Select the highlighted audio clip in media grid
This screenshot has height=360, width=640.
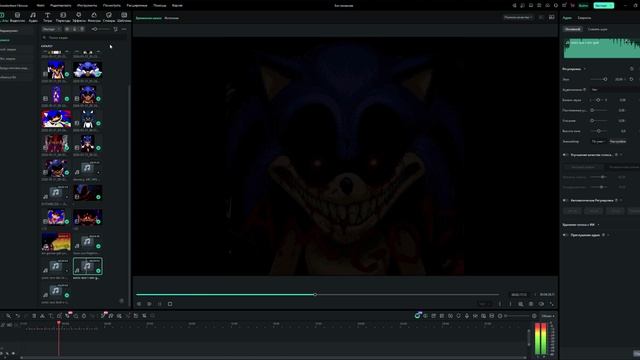coord(88,266)
